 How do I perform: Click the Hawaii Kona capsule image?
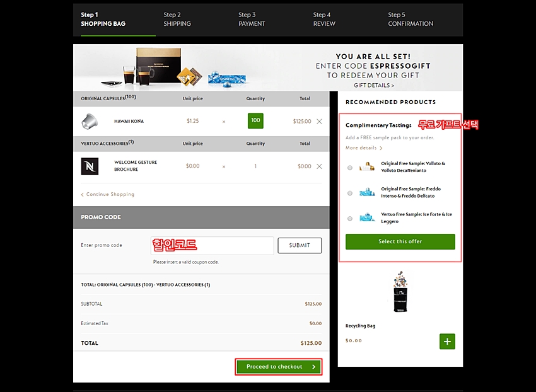[90, 122]
